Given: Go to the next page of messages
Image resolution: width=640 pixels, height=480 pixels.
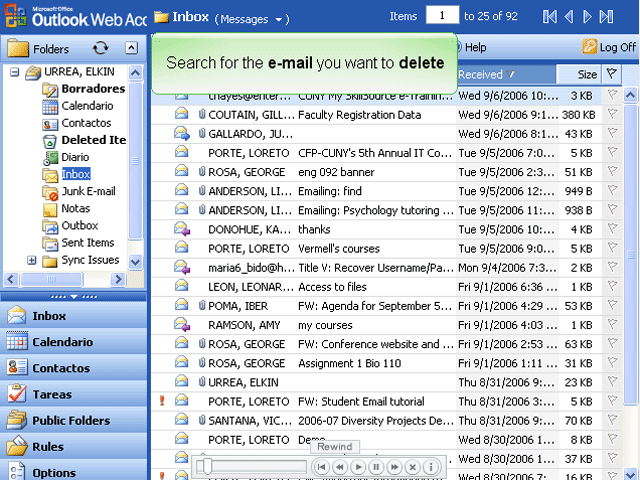Looking at the screenshot, I should (588, 17).
